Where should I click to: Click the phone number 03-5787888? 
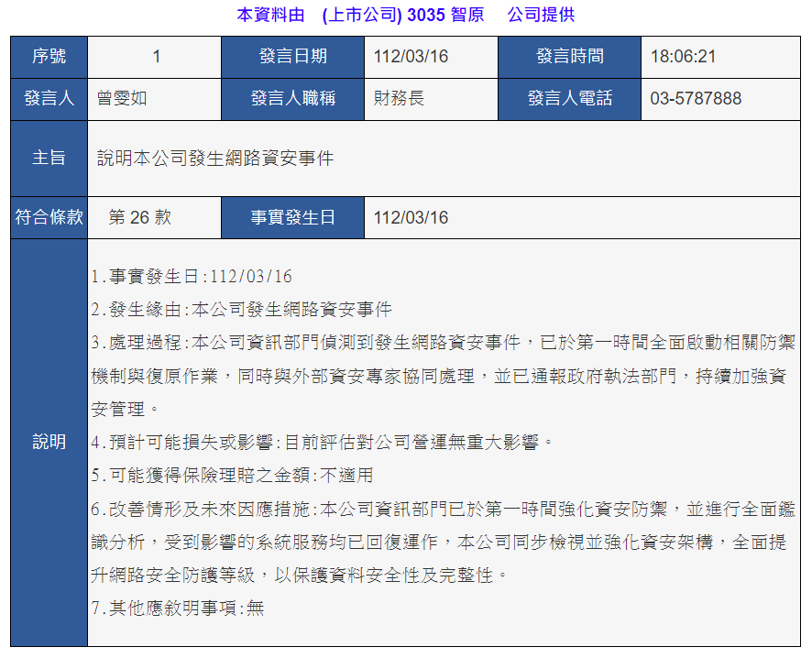696,99
